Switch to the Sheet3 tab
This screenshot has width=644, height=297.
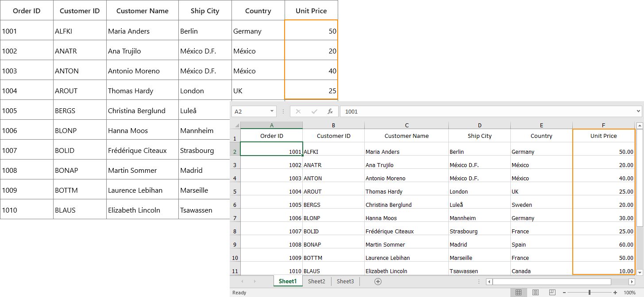[345, 281]
